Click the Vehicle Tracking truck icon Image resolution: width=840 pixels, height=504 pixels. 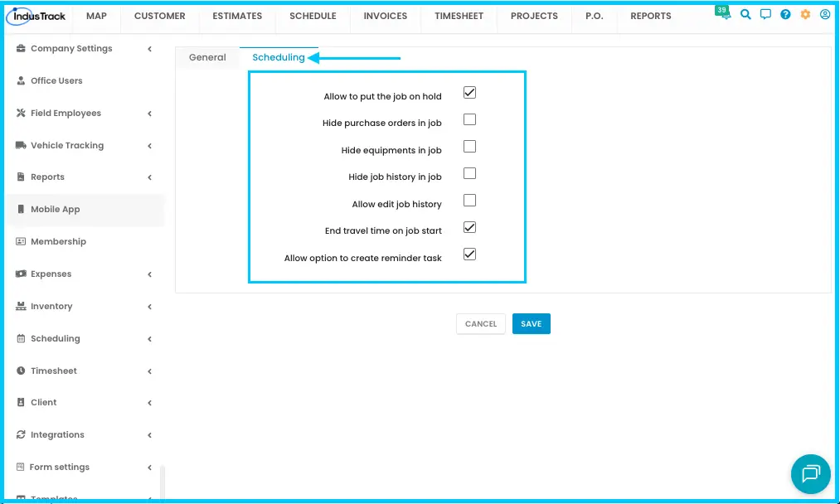(x=21, y=145)
